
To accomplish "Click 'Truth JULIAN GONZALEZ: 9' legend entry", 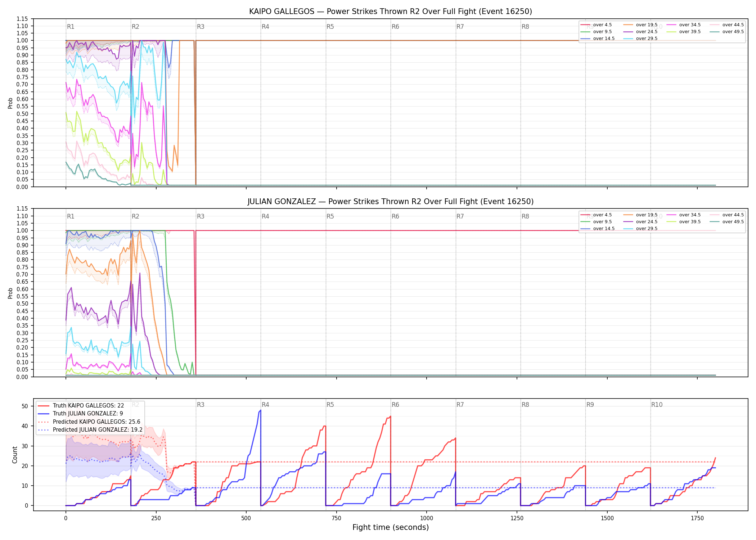I will (x=80, y=414).
